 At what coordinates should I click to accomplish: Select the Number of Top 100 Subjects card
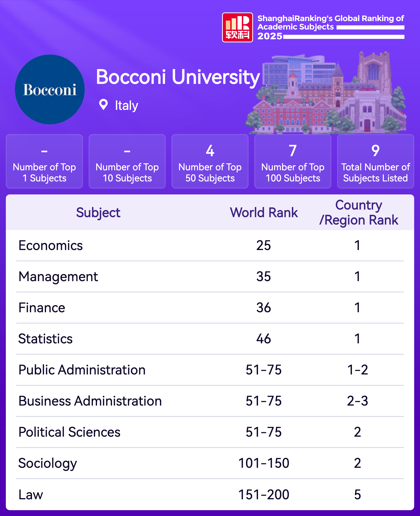(292, 161)
